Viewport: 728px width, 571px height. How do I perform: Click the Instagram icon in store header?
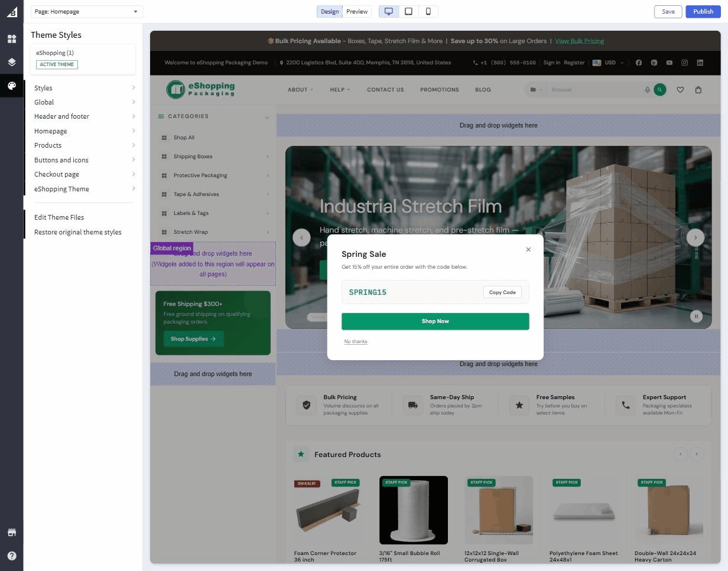pos(684,63)
